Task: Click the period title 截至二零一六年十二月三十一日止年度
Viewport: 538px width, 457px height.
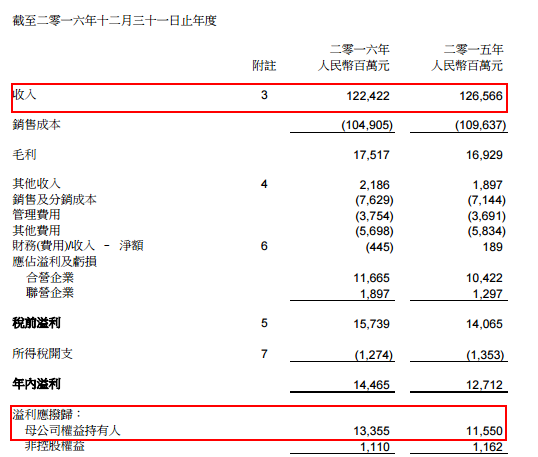Action: [x=115, y=21]
